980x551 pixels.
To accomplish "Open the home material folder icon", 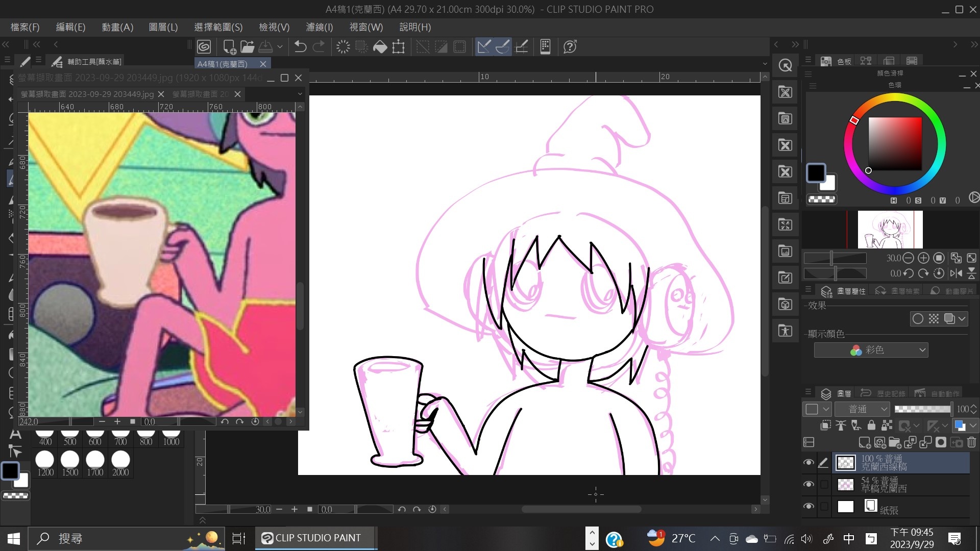I will [x=785, y=118].
